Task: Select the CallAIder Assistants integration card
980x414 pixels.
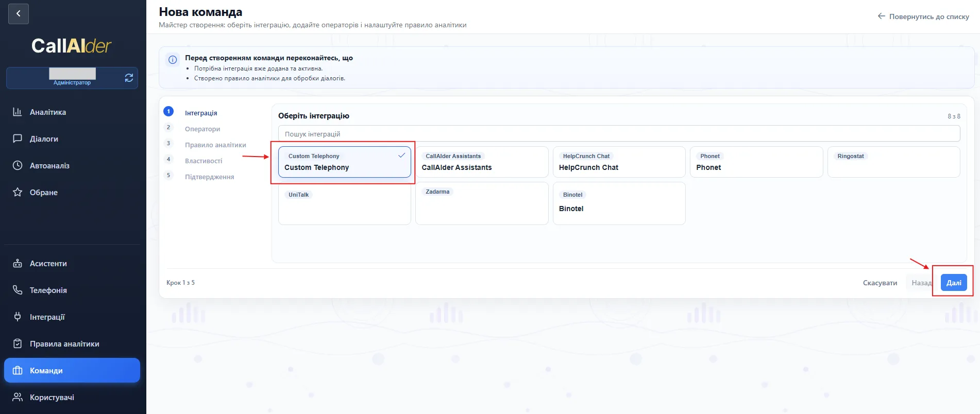Action: 482,162
